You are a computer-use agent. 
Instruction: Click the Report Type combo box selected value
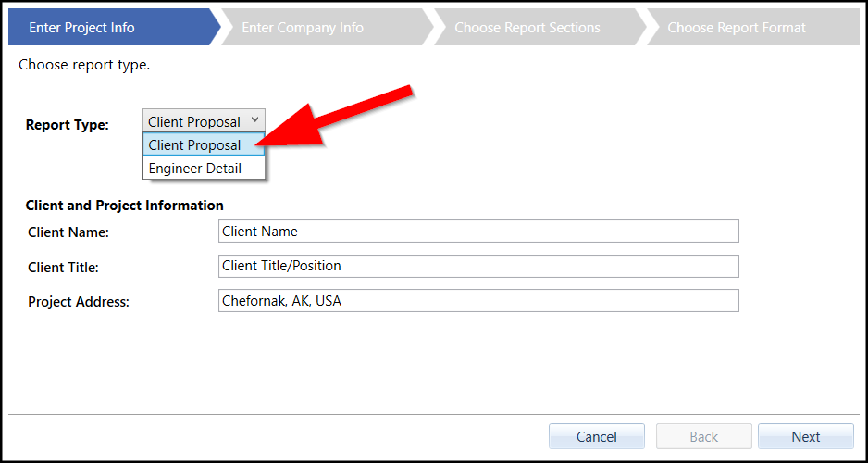click(x=193, y=121)
